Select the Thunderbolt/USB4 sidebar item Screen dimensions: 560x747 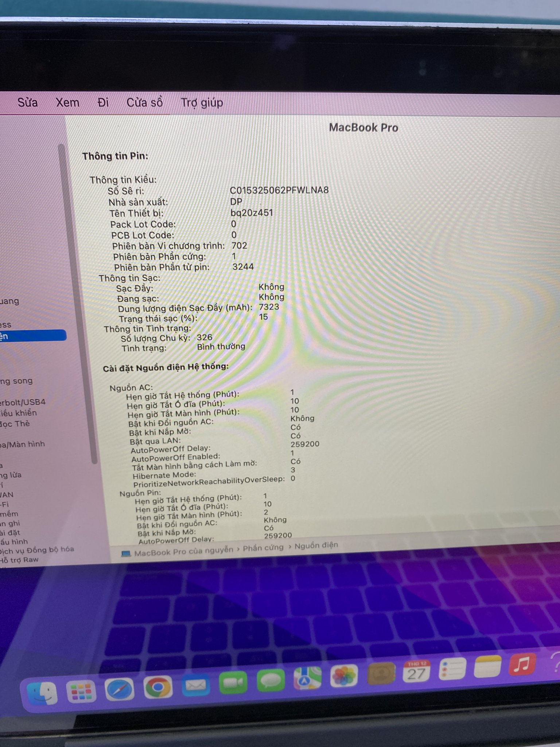23,402
